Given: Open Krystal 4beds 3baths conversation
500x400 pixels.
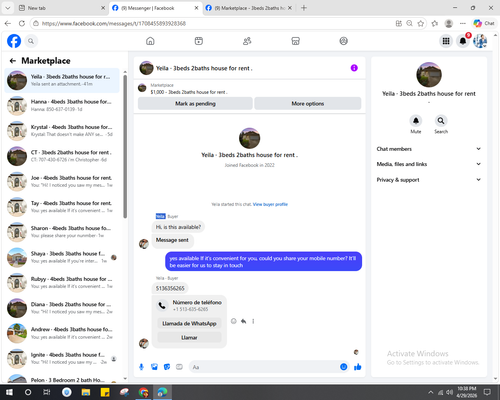Looking at the screenshot, I should (x=62, y=131).
